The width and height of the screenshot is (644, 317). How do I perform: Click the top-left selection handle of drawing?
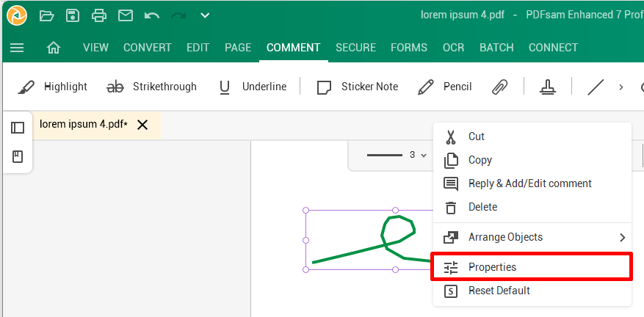click(305, 211)
